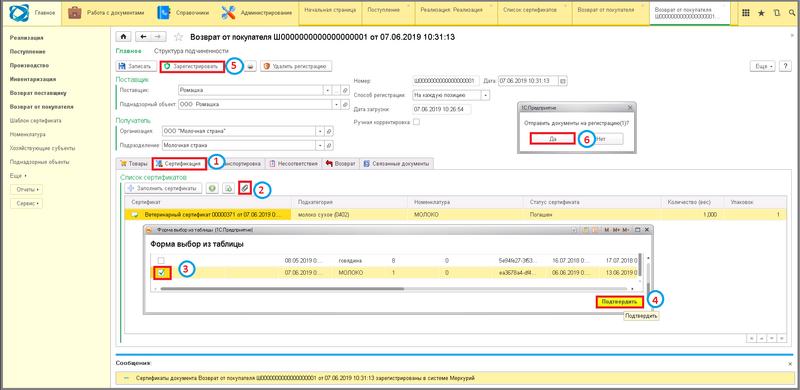
Task: Open the Дата calendar picker icon
Action: (563, 81)
